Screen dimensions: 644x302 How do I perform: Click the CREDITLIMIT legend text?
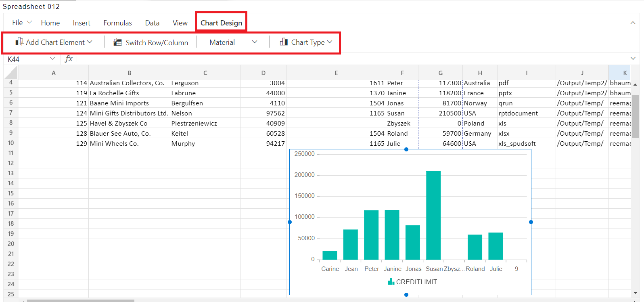tap(416, 282)
